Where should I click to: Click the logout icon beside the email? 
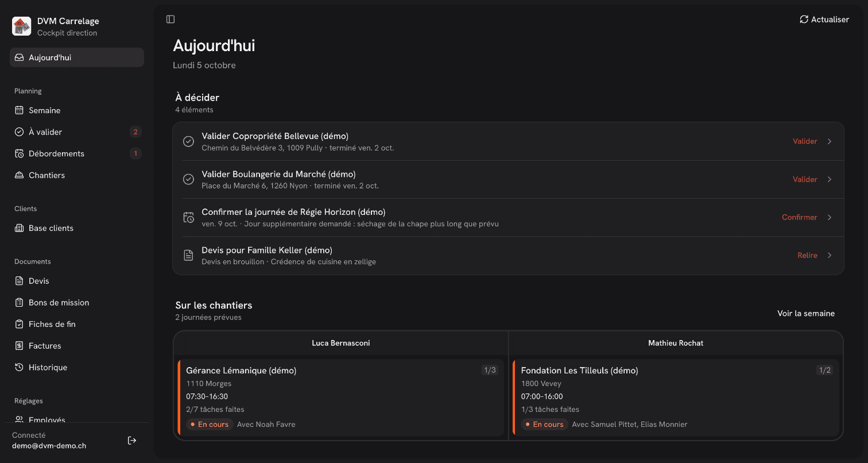point(132,441)
